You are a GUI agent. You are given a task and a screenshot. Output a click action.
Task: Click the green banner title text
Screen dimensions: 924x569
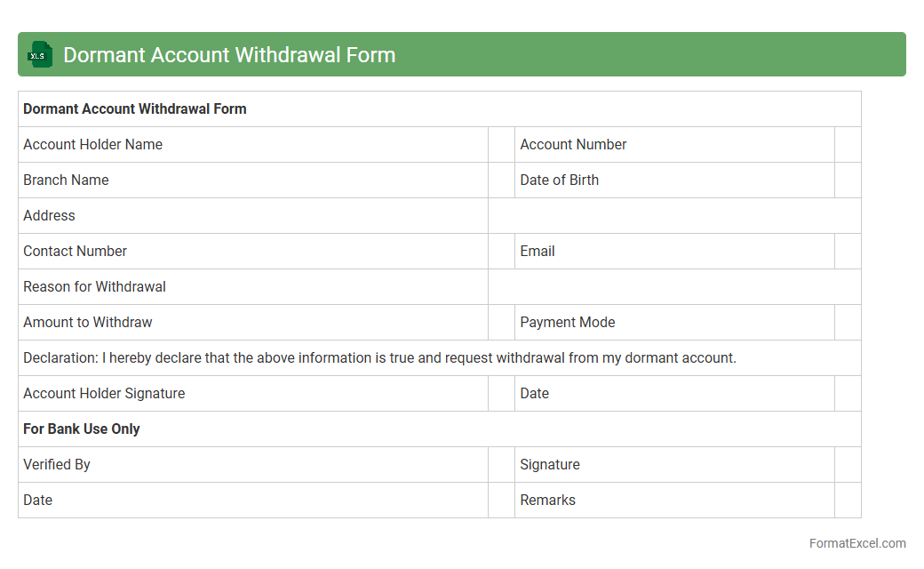[229, 54]
